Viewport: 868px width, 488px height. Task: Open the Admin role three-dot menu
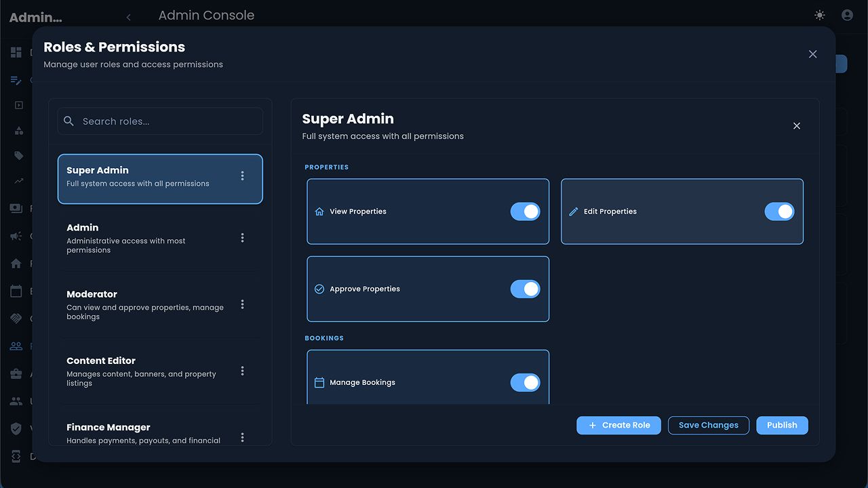242,238
